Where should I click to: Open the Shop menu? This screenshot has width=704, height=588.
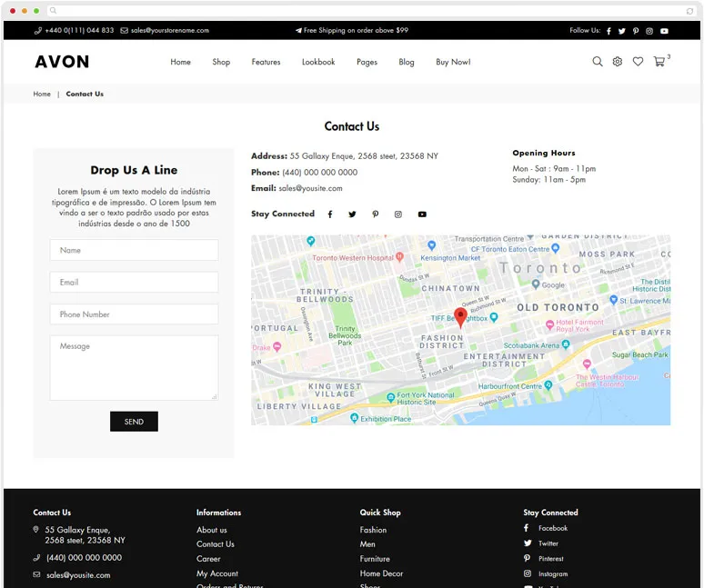pyautogui.click(x=221, y=63)
